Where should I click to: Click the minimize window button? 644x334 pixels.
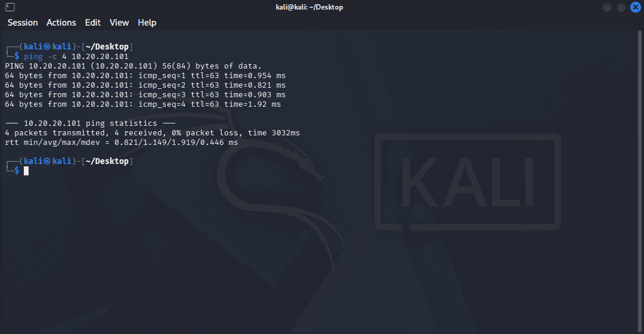pyautogui.click(x=608, y=7)
